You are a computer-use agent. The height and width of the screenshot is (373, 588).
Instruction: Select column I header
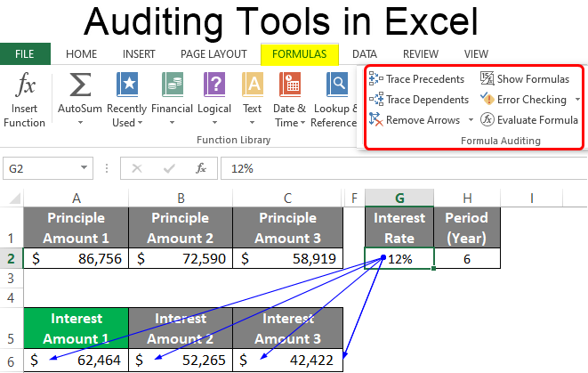(532, 198)
